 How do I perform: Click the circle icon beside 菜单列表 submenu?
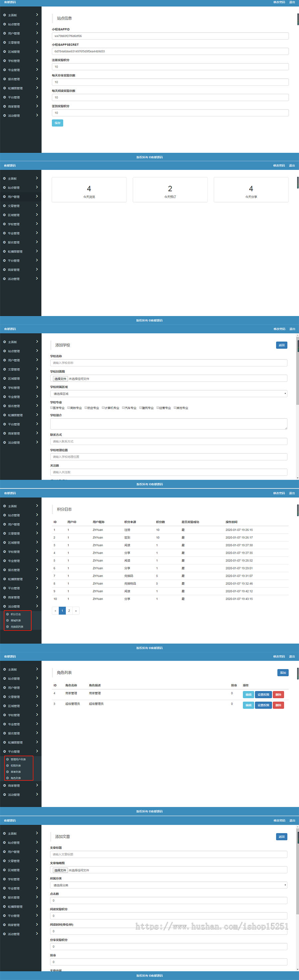[8, 772]
